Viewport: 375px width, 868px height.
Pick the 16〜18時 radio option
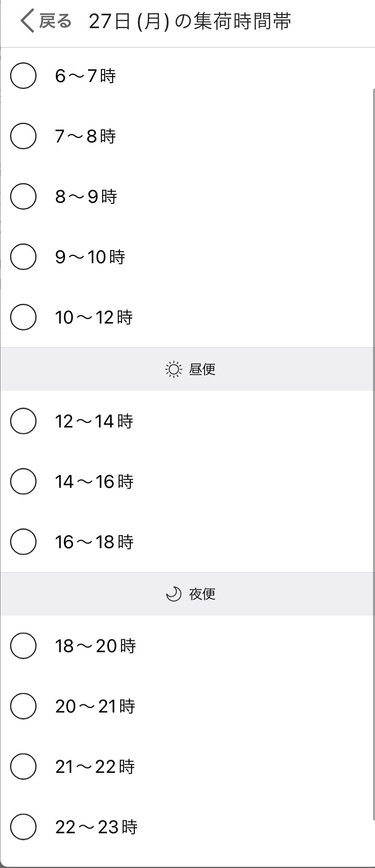pos(23,542)
